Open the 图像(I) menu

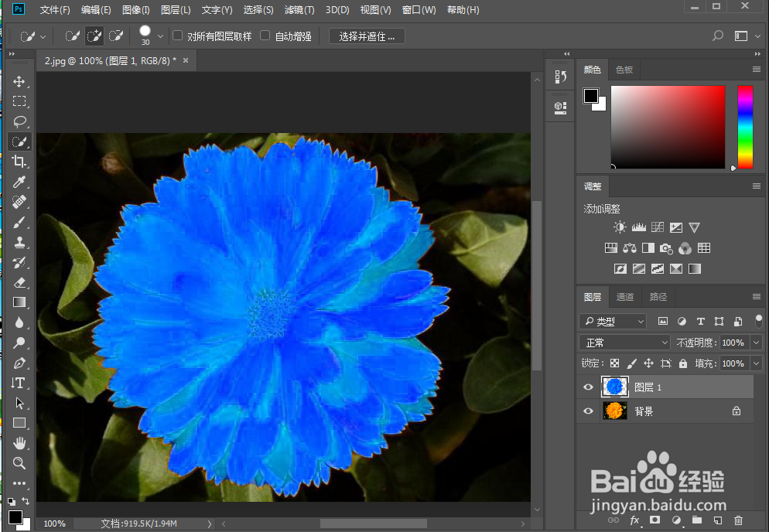click(136, 10)
